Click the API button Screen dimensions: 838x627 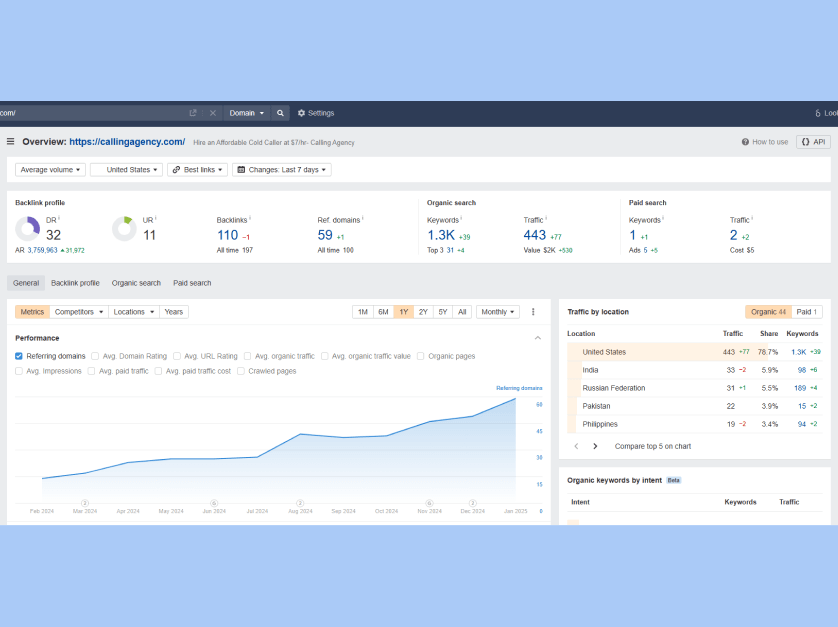coord(813,142)
